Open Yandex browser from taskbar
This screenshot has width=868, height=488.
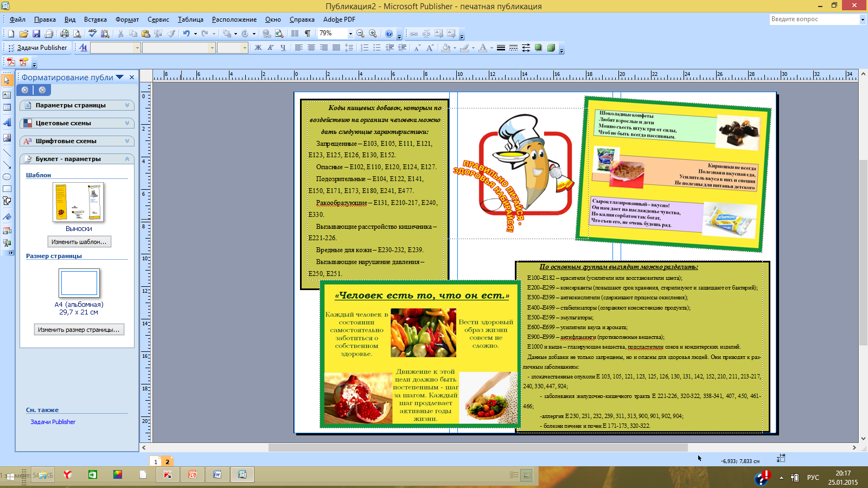tap(67, 475)
